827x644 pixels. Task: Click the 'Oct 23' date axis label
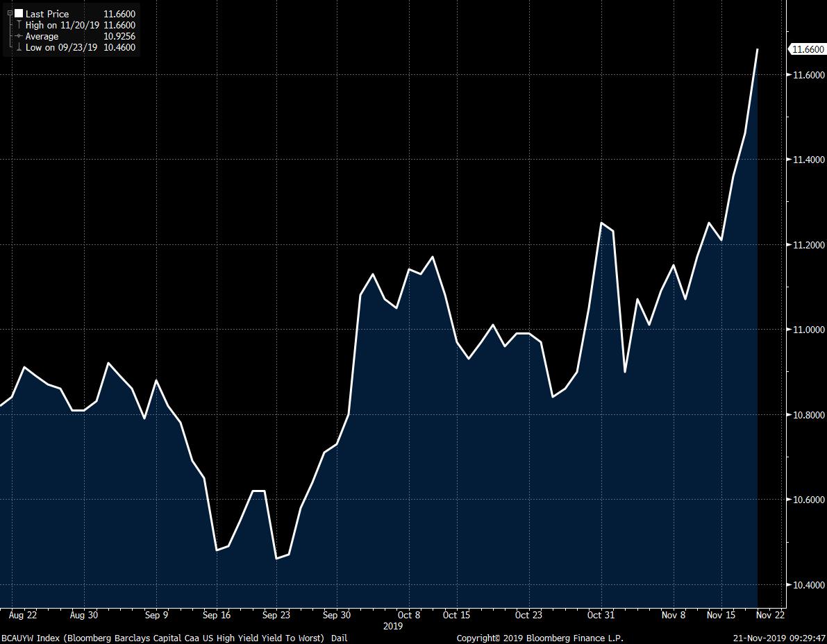click(x=528, y=615)
